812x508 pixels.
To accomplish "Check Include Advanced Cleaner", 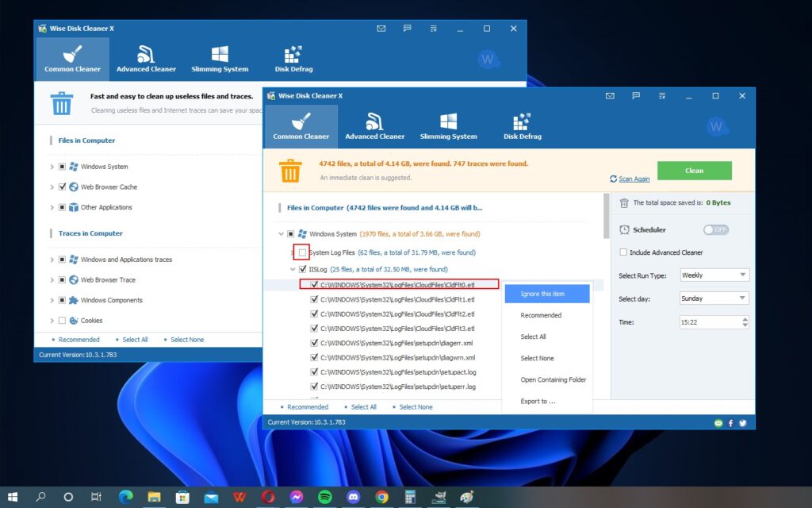I will (623, 252).
